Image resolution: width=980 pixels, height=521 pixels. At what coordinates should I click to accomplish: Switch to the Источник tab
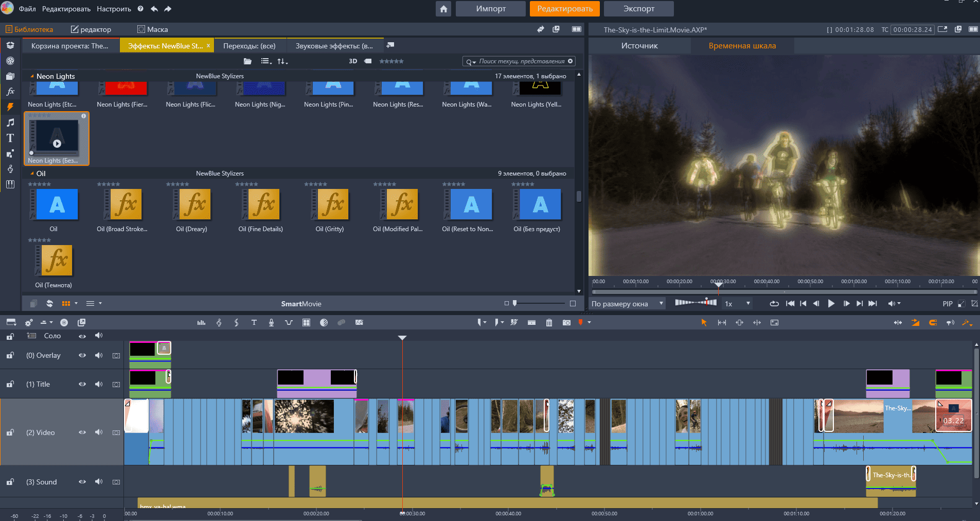click(x=639, y=46)
